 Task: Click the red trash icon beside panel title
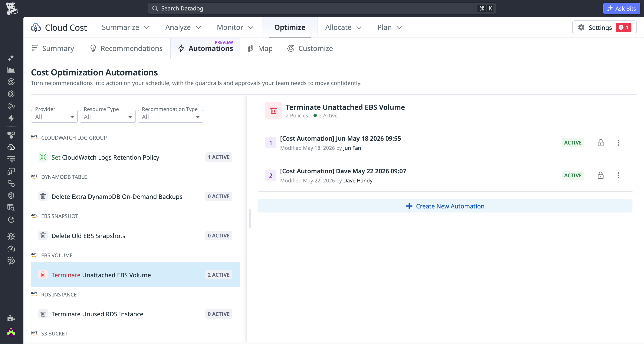273,110
